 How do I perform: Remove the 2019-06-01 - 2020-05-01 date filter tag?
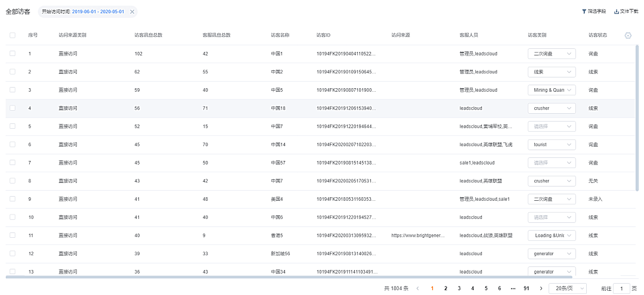pos(132,12)
